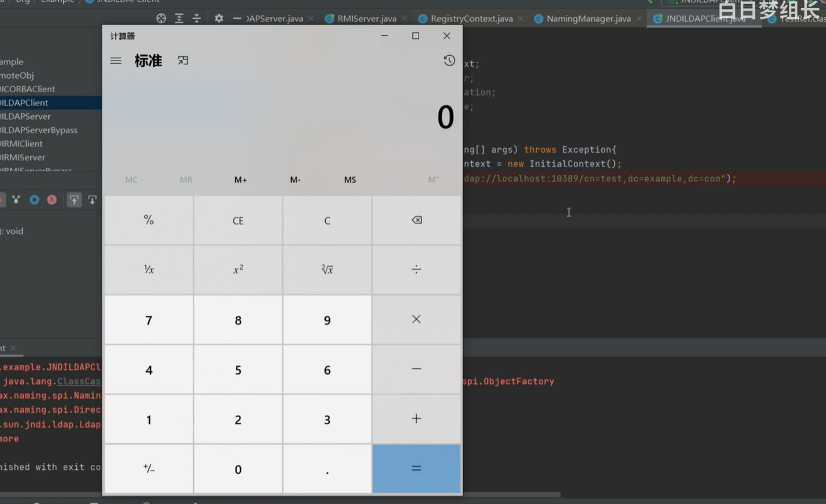Click digit 2 on calculator

coord(238,419)
